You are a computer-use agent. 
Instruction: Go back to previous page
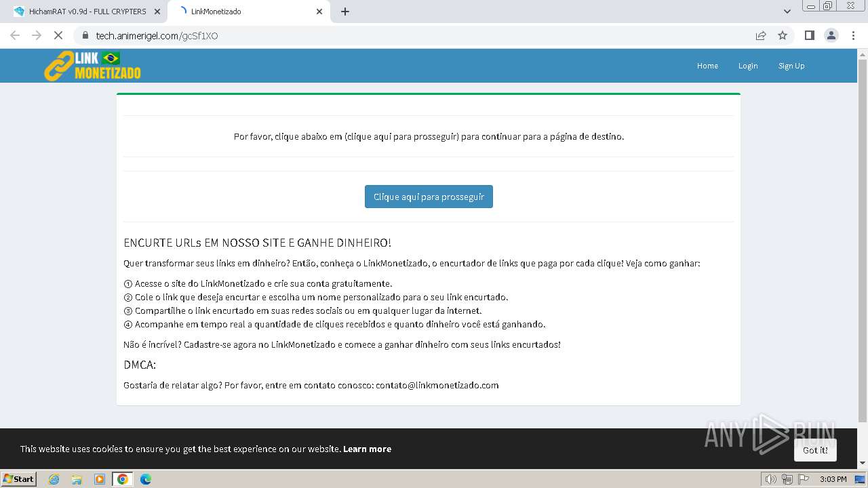[x=15, y=35]
